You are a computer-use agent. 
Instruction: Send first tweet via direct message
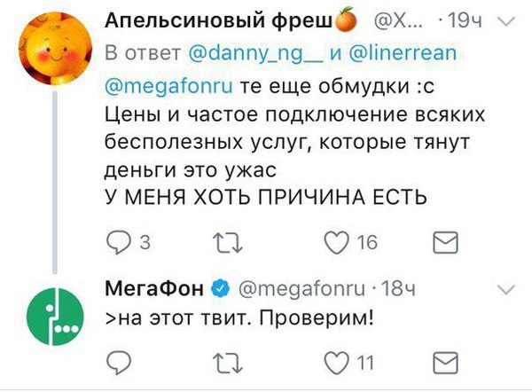tap(443, 241)
